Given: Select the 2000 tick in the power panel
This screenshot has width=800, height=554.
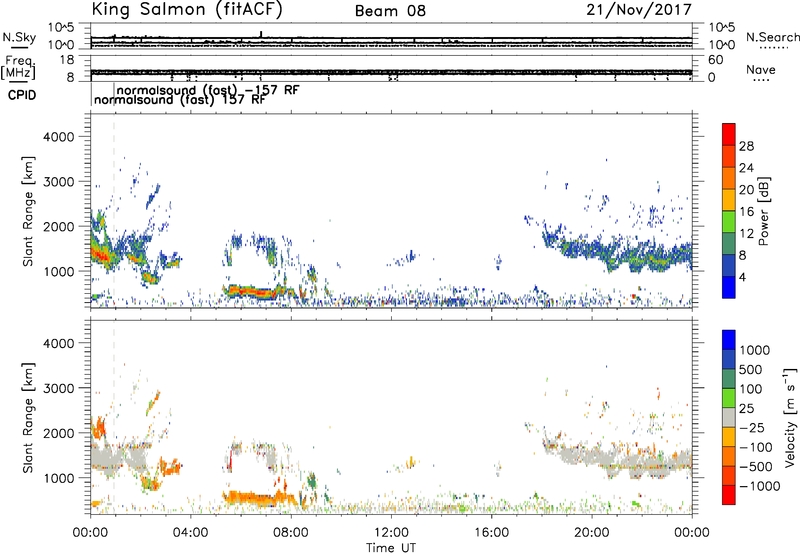Looking at the screenshot, I should tap(59, 226).
